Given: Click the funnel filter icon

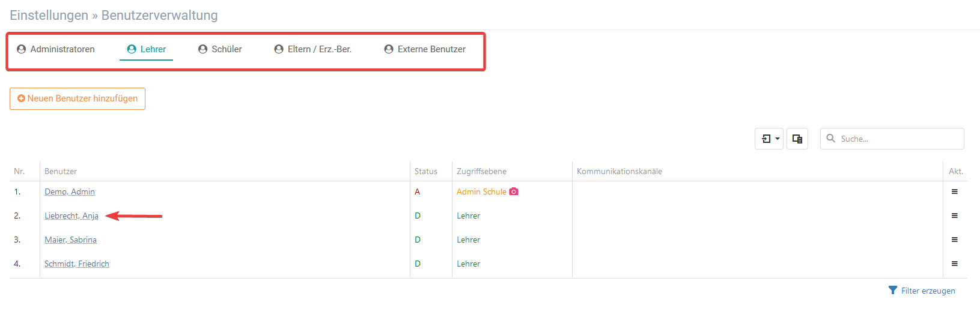Looking at the screenshot, I should 893,291.
